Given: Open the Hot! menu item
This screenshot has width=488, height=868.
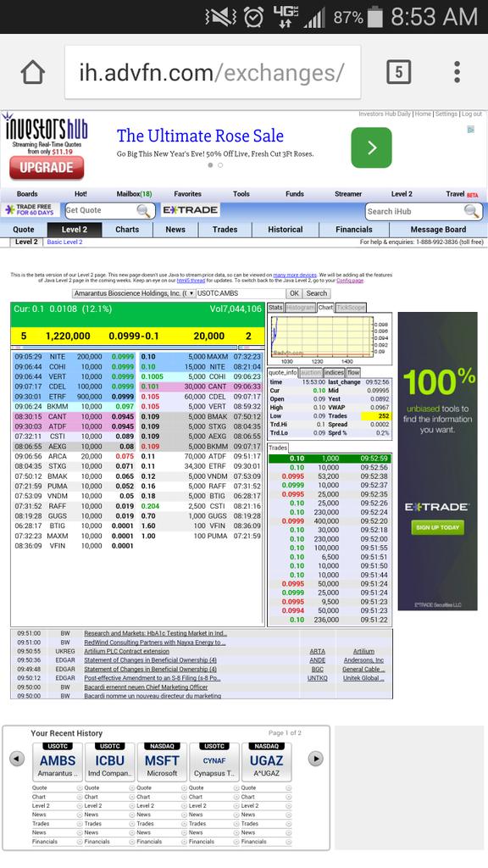Looking at the screenshot, I should coord(80,194).
